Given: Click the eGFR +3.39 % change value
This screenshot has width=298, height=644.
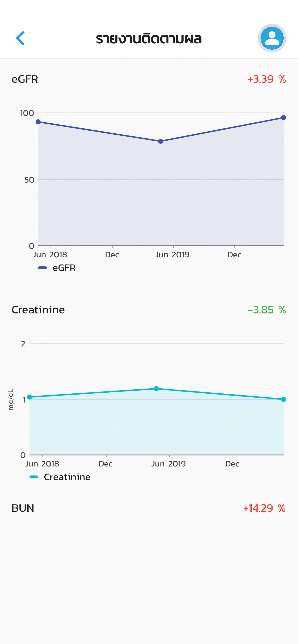Looking at the screenshot, I should tap(267, 79).
